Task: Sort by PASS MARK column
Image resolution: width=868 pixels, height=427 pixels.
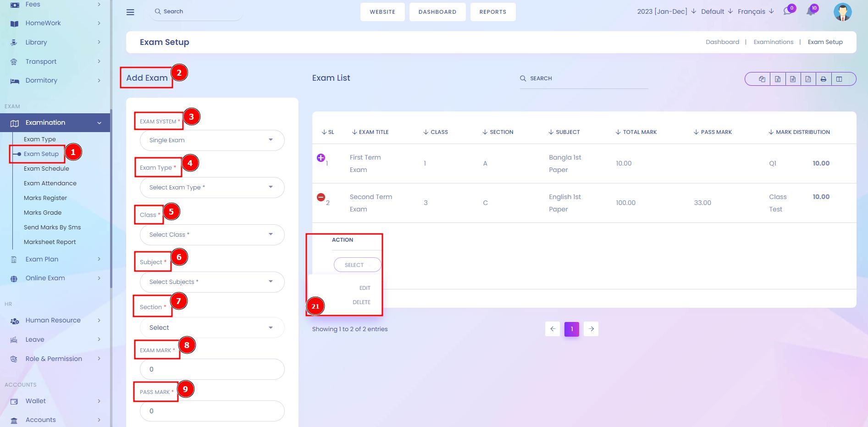Action: tap(713, 132)
